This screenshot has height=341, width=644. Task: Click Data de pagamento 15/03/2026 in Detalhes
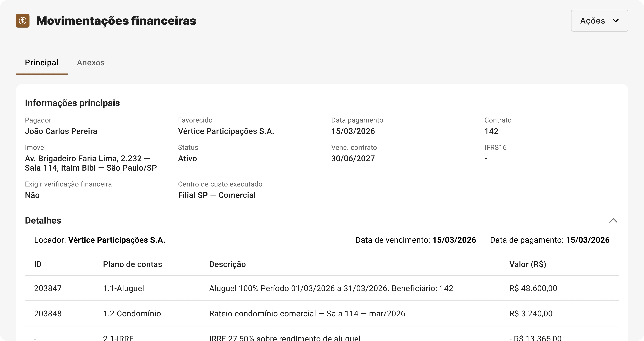[x=550, y=240]
